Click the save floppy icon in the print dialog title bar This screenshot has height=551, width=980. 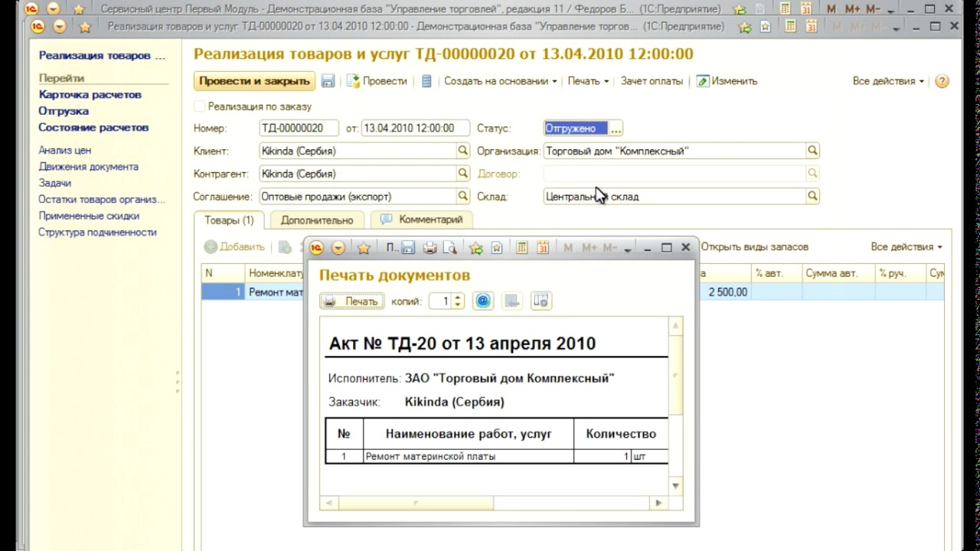click(409, 248)
